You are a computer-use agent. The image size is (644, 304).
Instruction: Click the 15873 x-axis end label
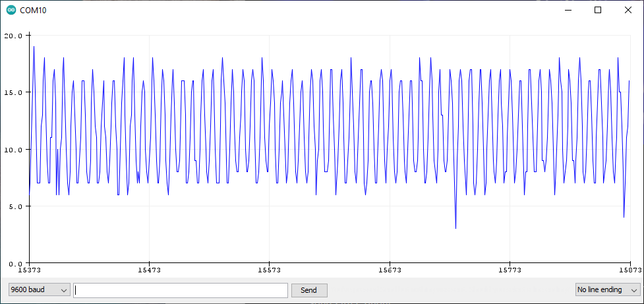[629, 270]
